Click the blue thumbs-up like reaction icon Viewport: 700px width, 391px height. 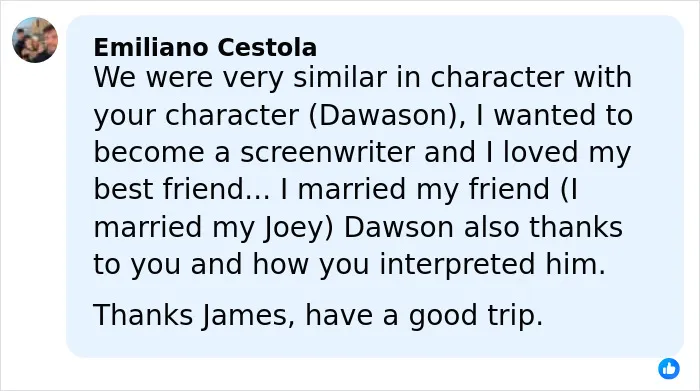[668, 369]
